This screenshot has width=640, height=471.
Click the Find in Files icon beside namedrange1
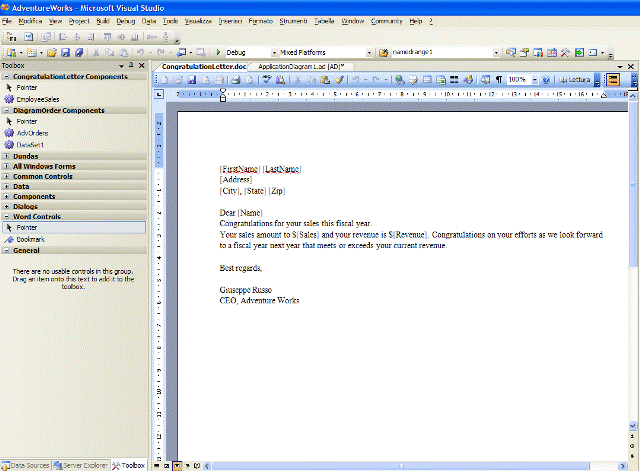pyautogui.click(x=383, y=52)
